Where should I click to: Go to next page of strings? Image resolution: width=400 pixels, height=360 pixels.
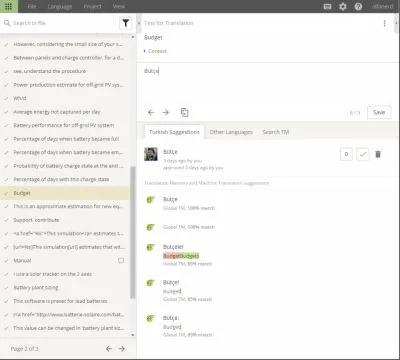(122, 349)
